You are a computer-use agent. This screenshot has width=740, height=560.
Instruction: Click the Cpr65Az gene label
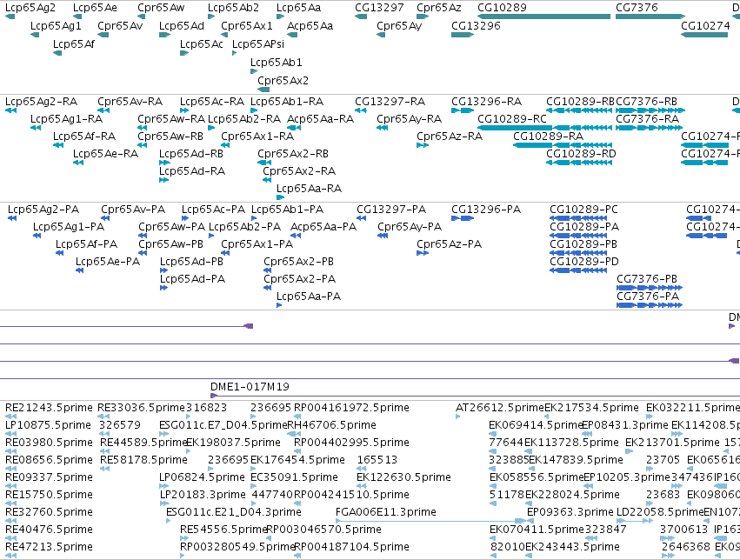point(439,8)
